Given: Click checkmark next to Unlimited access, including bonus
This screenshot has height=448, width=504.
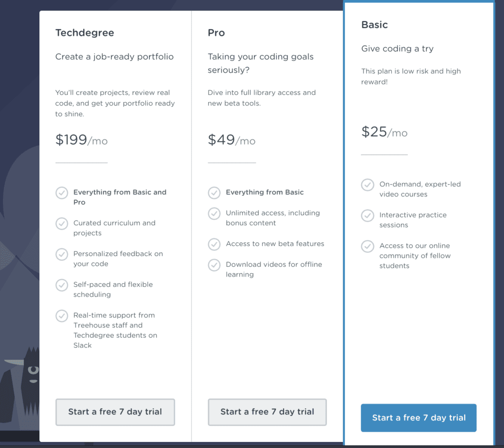Looking at the screenshot, I should 214,214.
